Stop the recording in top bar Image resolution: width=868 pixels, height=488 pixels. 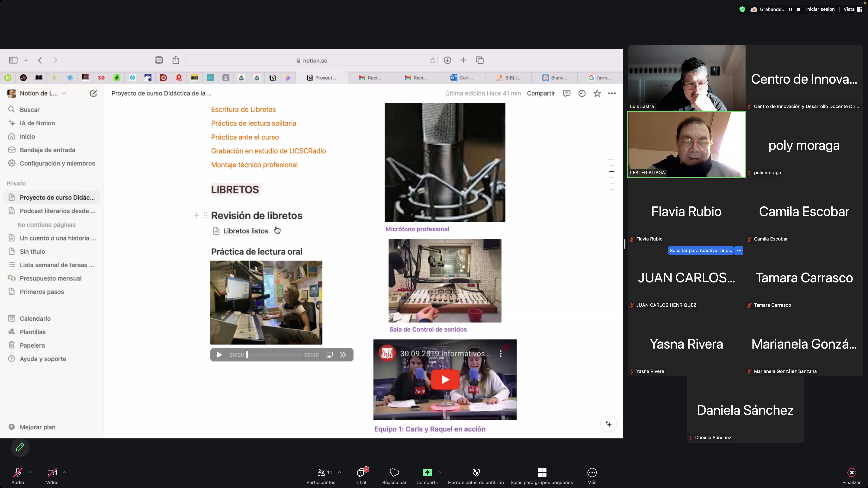[798, 9]
